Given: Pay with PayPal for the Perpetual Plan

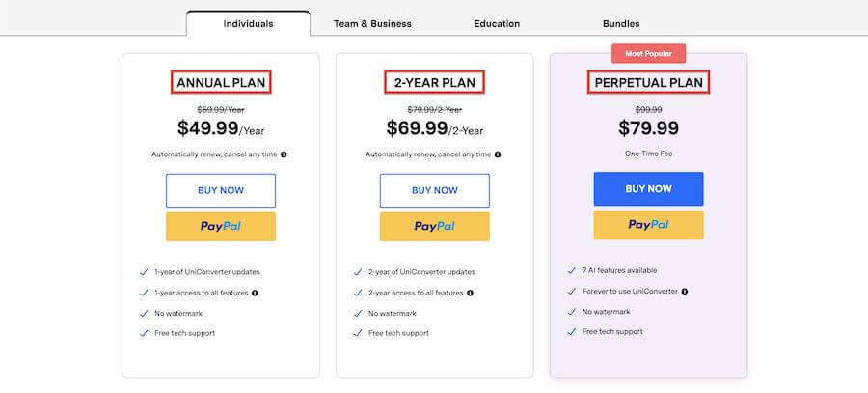Looking at the screenshot, I should [x=649, y=225].
